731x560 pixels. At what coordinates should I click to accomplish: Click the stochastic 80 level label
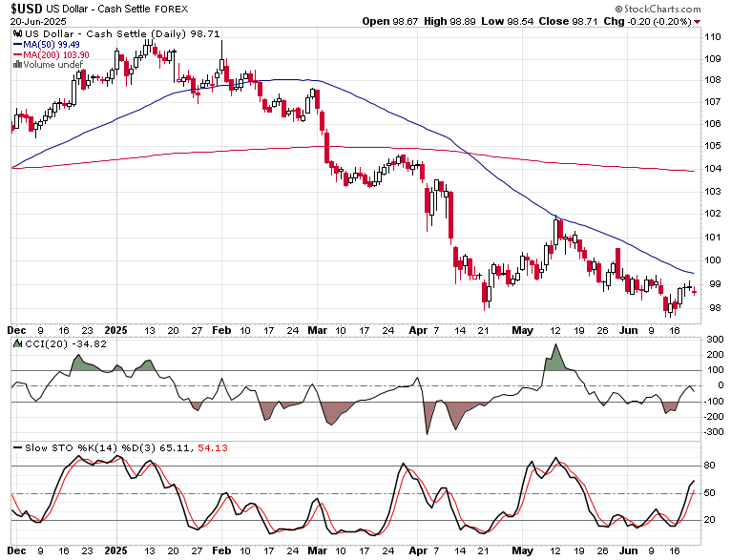tap(710, 466)
